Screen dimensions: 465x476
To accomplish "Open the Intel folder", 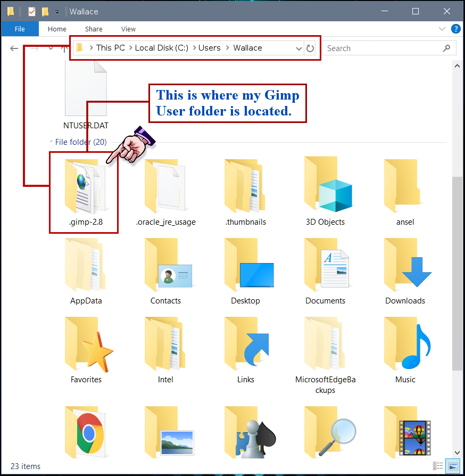I will (165, 350).
